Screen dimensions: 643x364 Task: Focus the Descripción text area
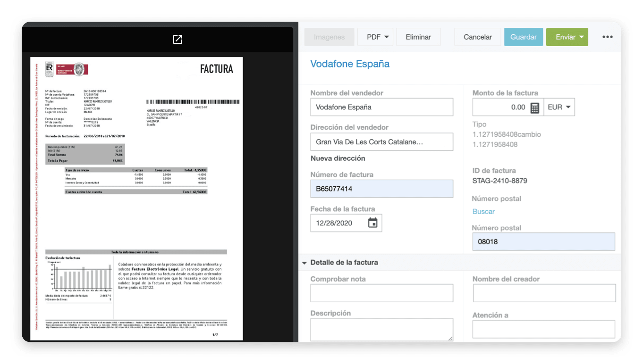click(x=381, y=329)
